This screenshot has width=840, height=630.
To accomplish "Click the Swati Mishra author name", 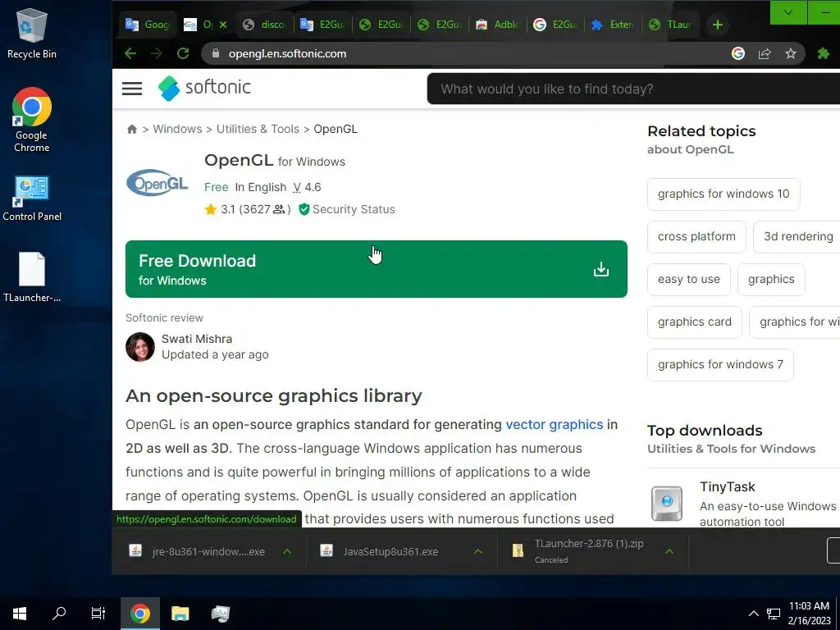I will (x=197, y=339).
